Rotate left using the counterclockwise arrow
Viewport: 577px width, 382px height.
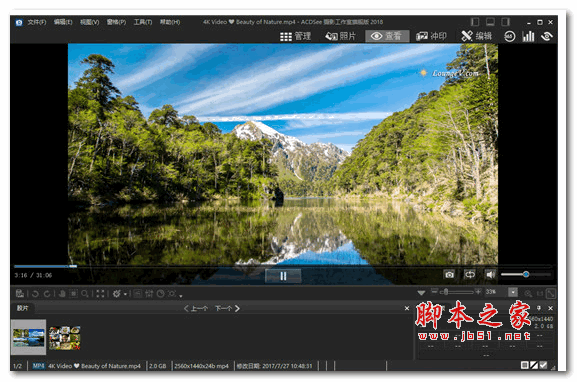(x=35, y=294)
